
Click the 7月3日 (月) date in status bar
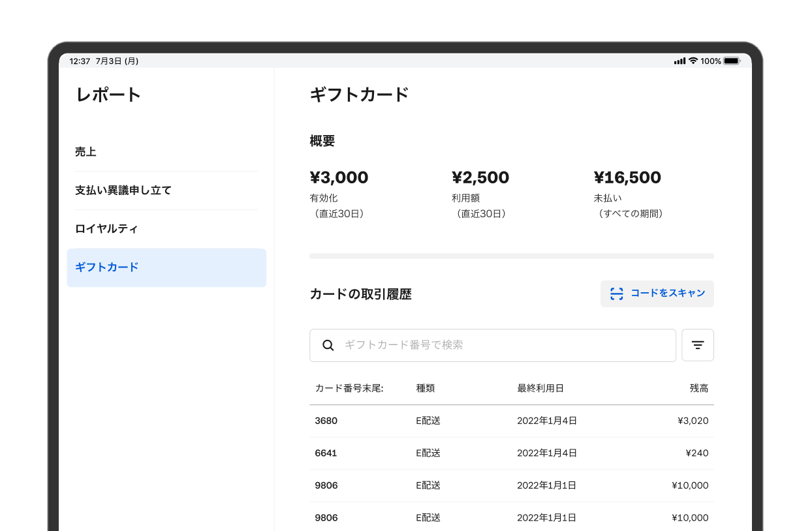click(x=117, y=61)
